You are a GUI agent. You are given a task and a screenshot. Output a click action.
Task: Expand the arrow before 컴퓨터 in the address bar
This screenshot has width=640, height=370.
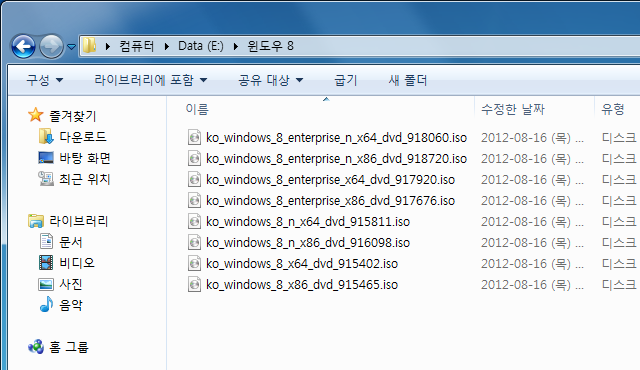(x=108, y=46)
